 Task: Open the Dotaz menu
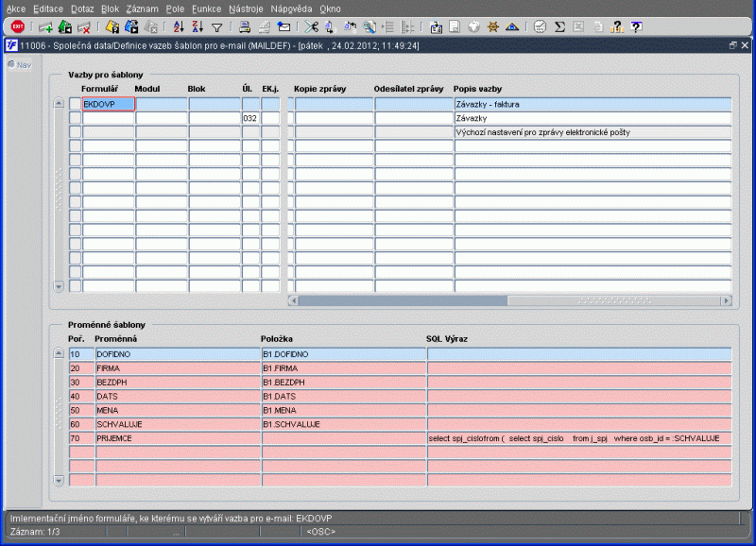point(82,9)
